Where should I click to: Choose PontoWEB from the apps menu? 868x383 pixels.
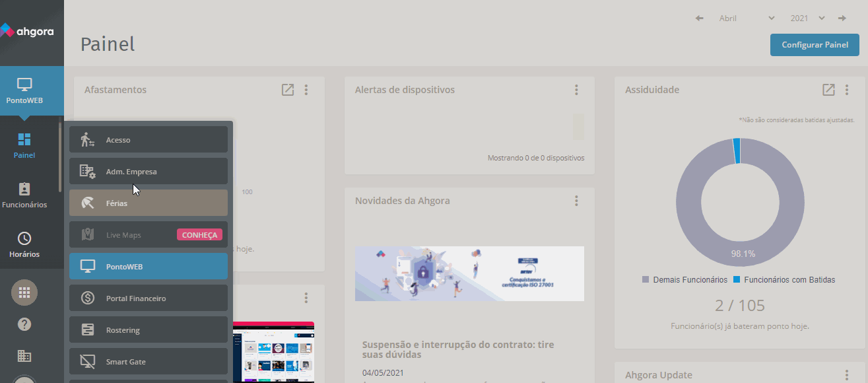click(x=149, y=267)
